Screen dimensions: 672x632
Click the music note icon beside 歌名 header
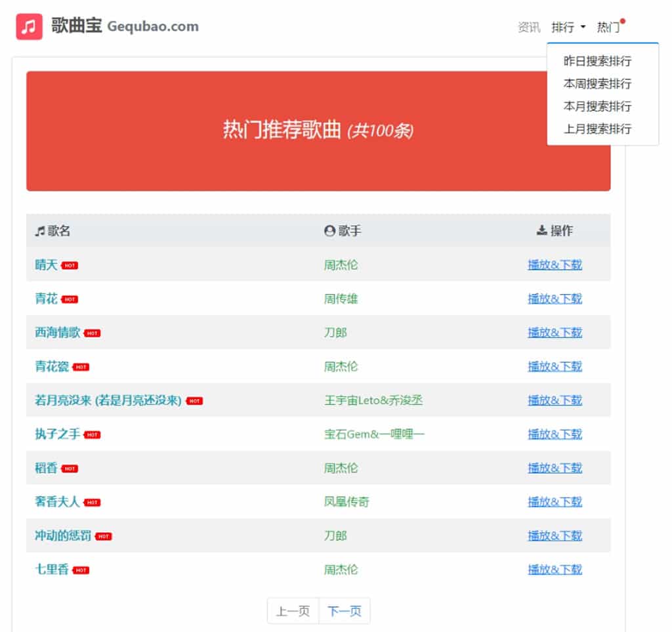(x=40, y=232)
